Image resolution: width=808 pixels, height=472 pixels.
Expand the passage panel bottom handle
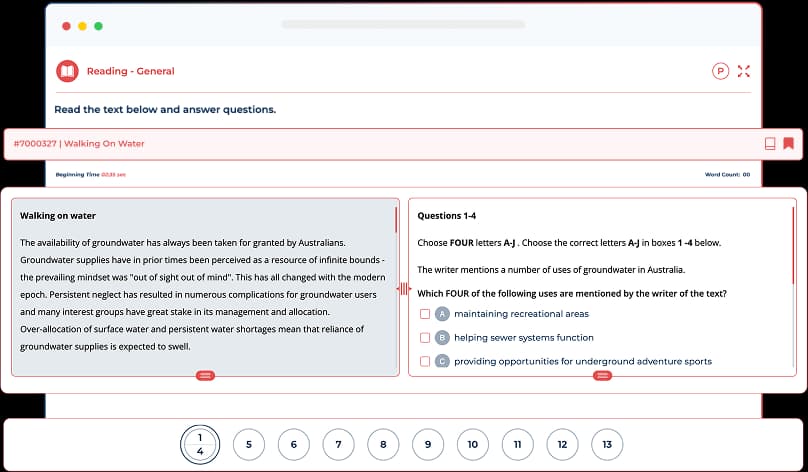205,375
